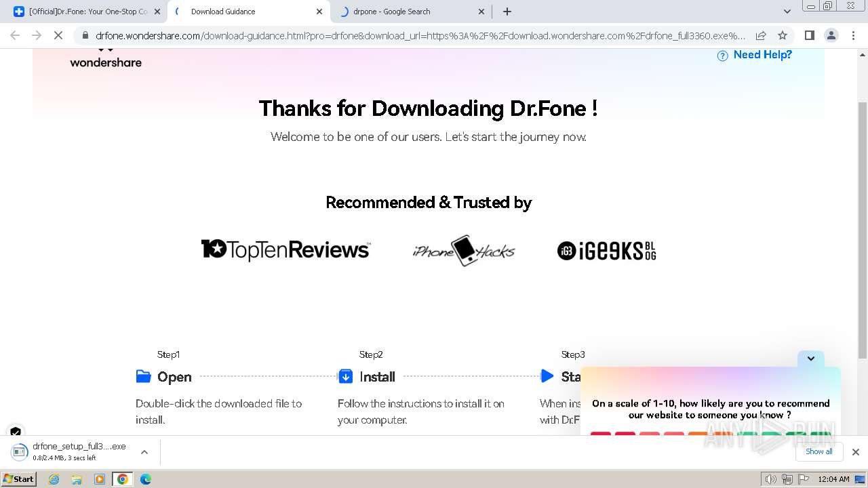Viewport: 868px width, 488px height.
Task: Click the Install step download icon
Action: [x=345, y=376]
